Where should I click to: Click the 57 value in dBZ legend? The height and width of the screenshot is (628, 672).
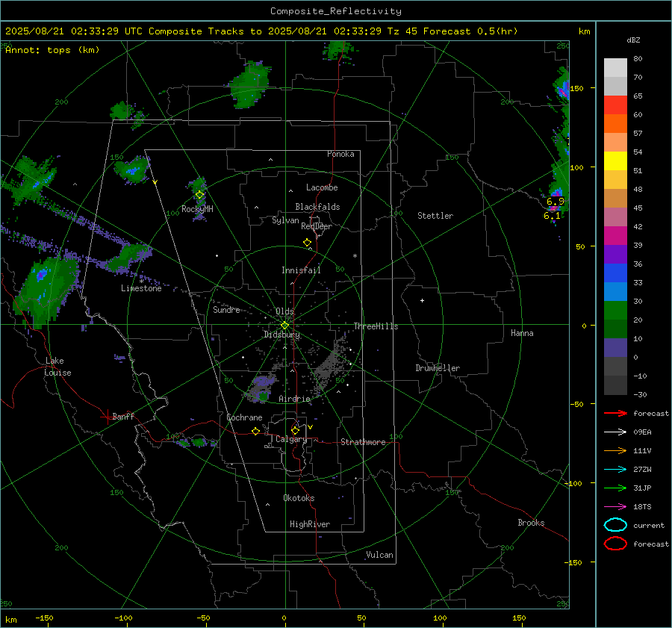coord(638,134)
